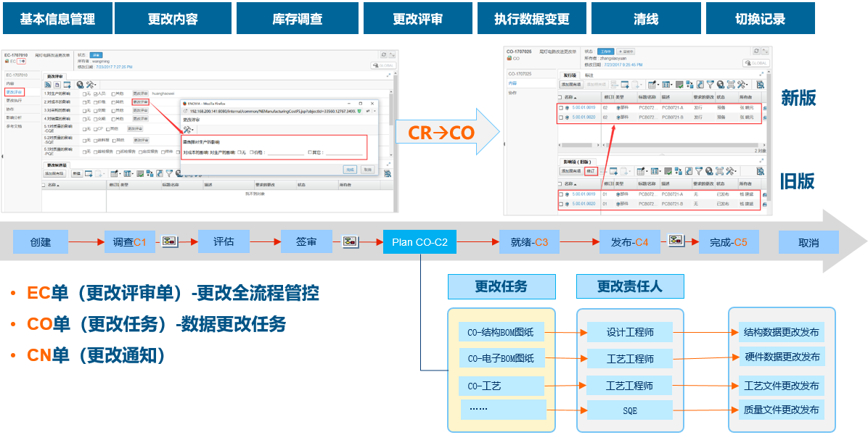
Task: Check the box for 5.00.01.0020 in 影响项 list
Action: pyautogui.click(x=560, y=204)
